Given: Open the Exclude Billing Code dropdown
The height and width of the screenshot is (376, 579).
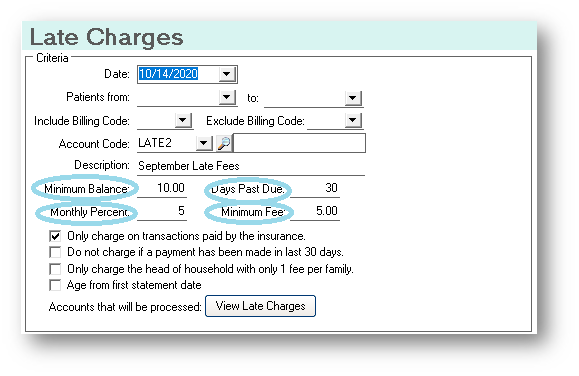Looking at the screenshot, I should click(x=353, y=120).
